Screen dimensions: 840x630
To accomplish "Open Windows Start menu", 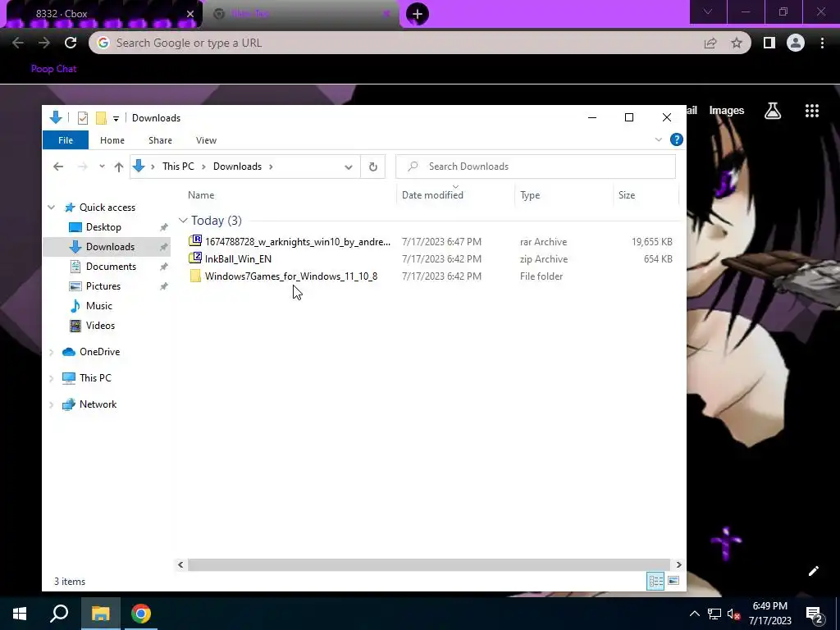I will [x=20, y=614].
